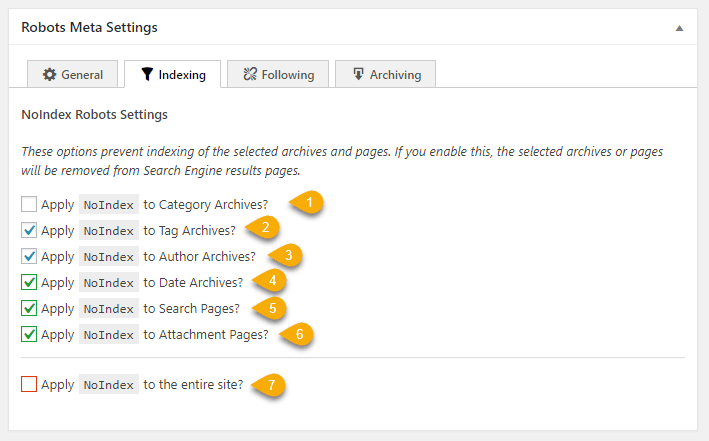Click the orange number 3 marker

click(x=287, y=255)
